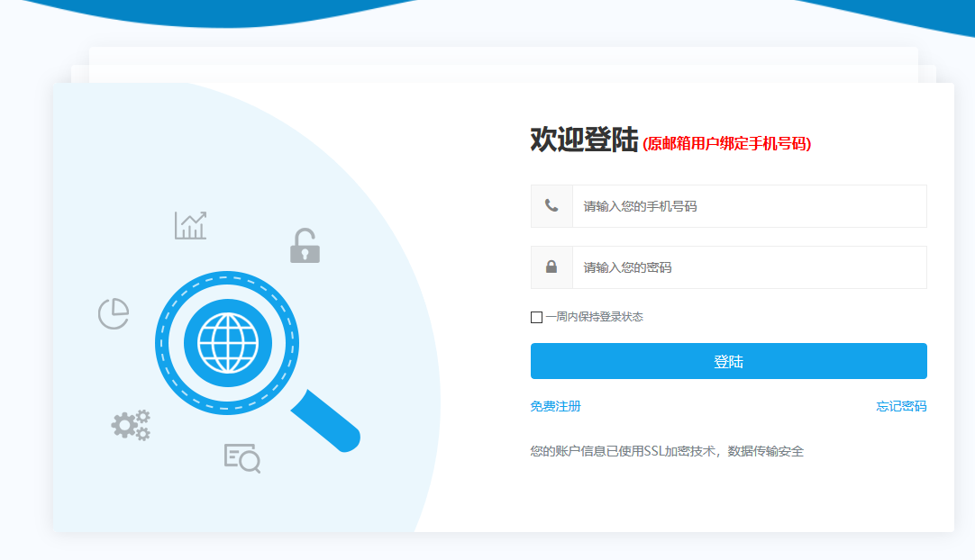
Task: Click the red 原邮箱用户绑定手机号码 notice
Action: [727, 143]
